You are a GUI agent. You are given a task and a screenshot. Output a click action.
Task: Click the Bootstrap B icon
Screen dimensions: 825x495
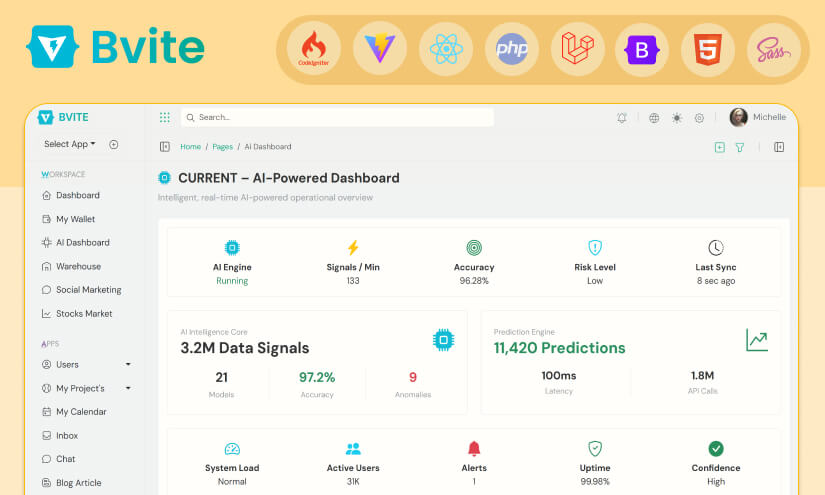[x=641, y=50]
